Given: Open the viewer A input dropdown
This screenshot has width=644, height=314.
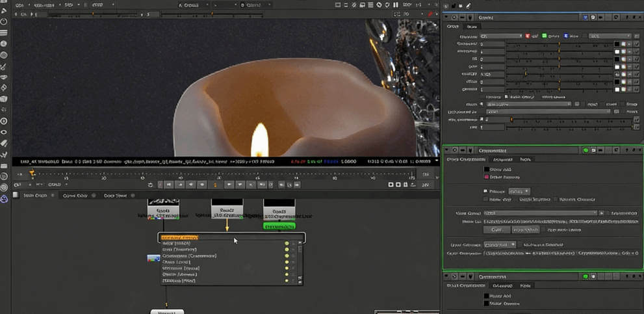Looking at the screenshot, I should (193, 5).
